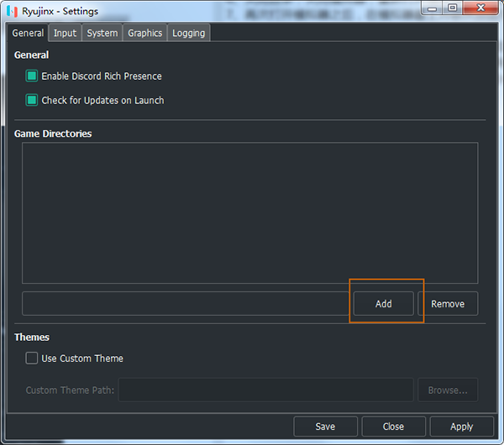This screenshot has width=504, height=445.
Task: Click the Add game directory button
Action: (x=384, y=304)
